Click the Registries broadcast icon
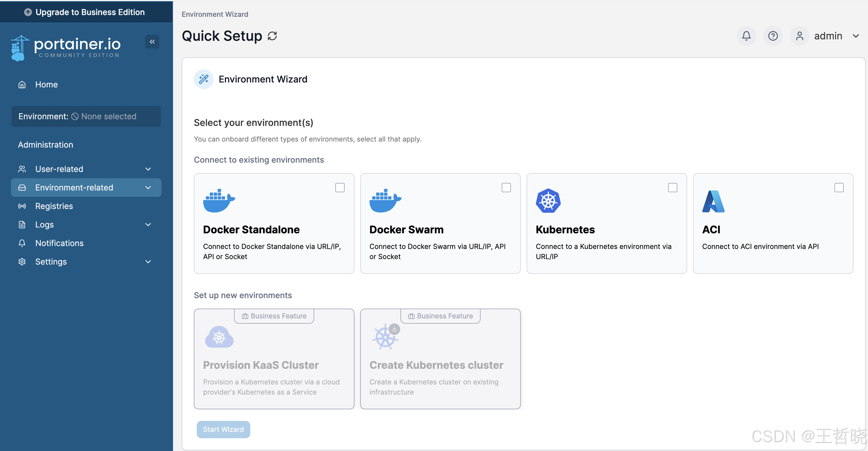 (x=22, y=206)
